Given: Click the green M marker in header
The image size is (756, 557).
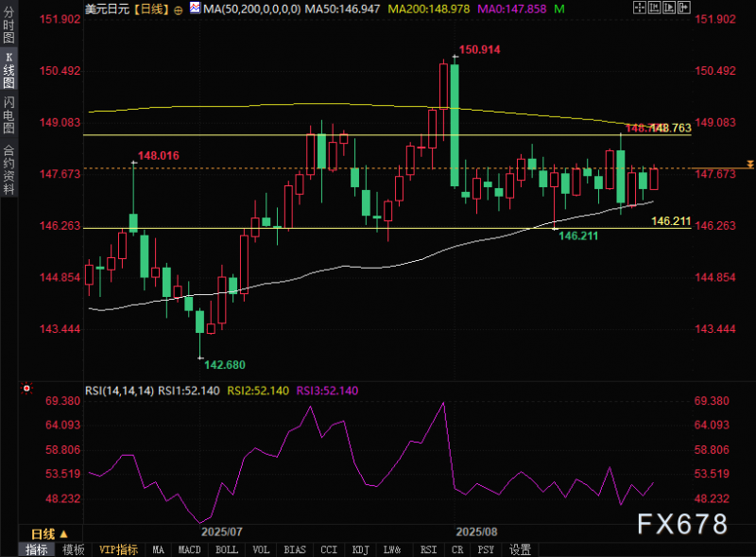Looking at the screenshot, I should (558, 9).
